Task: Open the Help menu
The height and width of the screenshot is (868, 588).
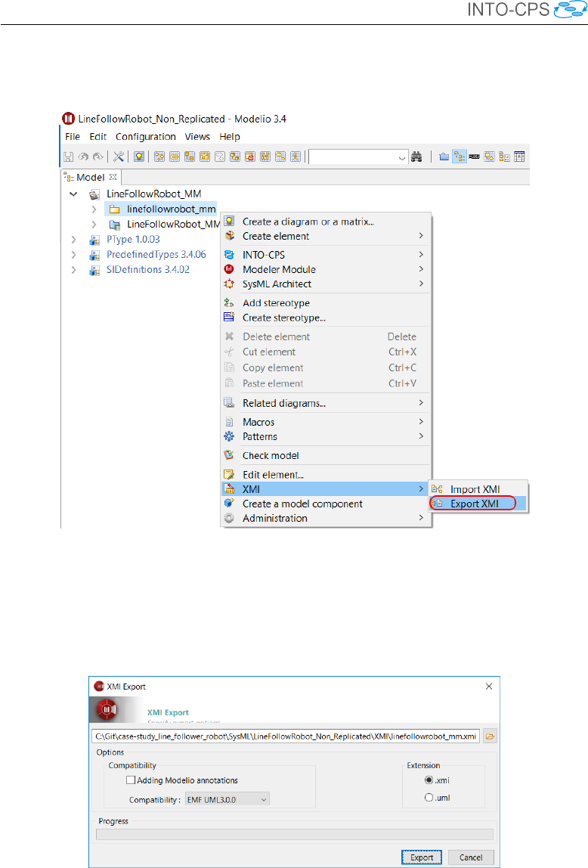Action: [230, 137]
